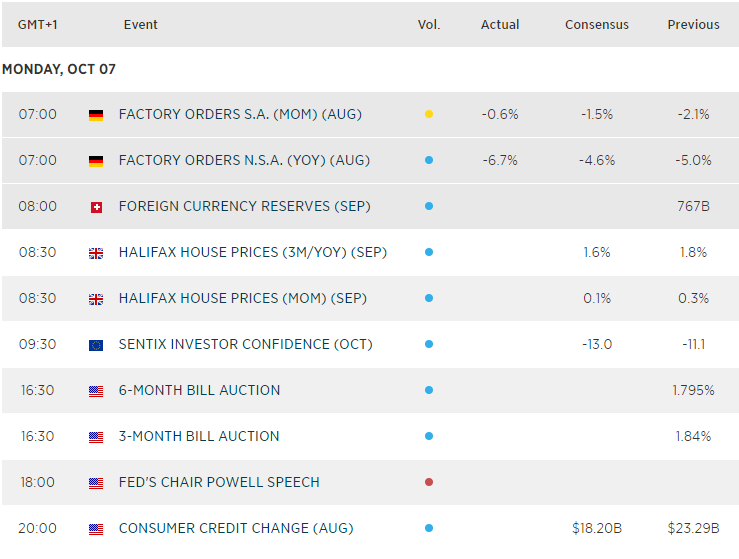739x559 pixels.
Task: Click the Consensus column header
Action: click(597, 25)
